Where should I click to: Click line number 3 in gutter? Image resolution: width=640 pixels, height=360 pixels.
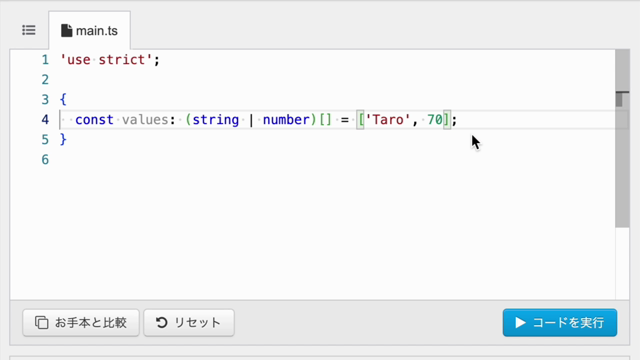45,100
